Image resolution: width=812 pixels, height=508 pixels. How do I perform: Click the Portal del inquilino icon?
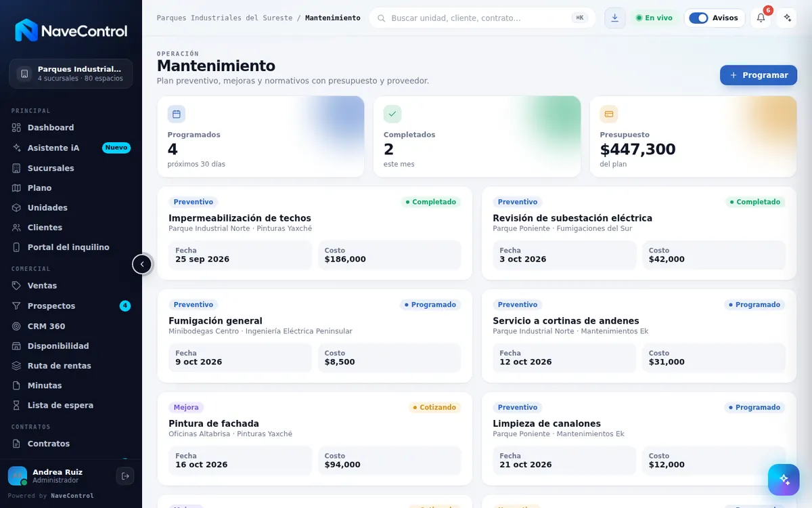coord(17,247)
